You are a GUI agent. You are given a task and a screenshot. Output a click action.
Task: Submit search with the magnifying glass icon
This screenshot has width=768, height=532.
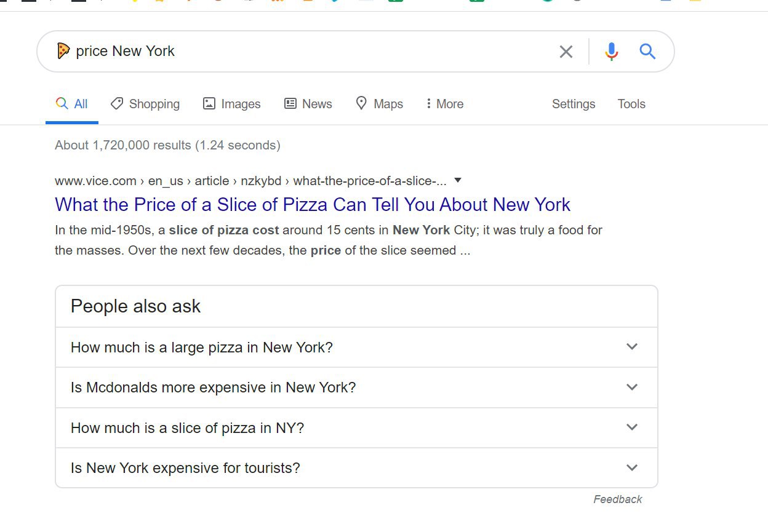click(647, 51)
